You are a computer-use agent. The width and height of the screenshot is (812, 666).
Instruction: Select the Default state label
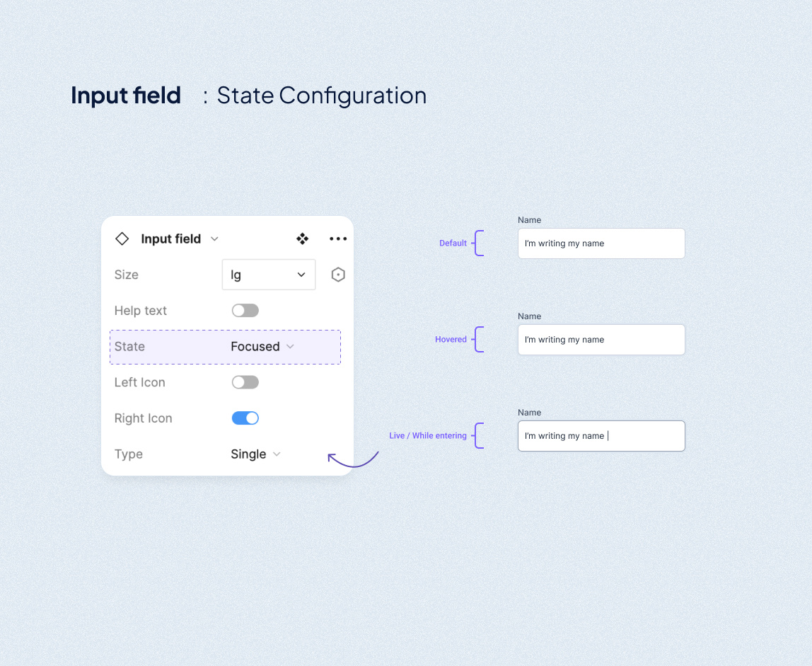point(453,243)
